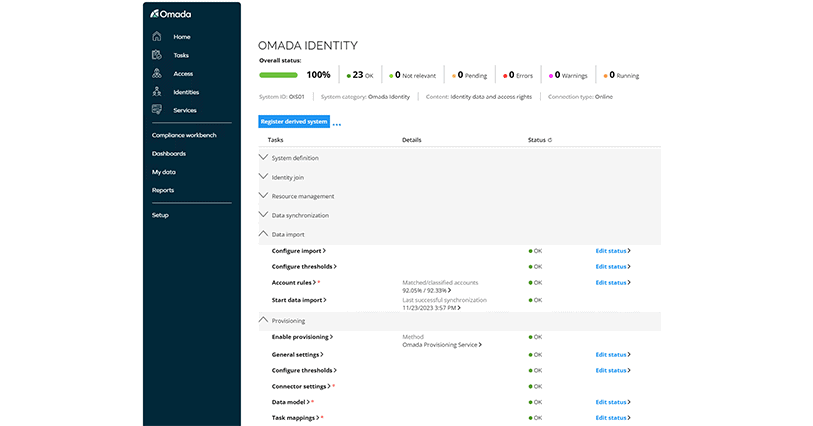Click the 23 OK status counter
This screenshot has width=813, height=426.
360,75
